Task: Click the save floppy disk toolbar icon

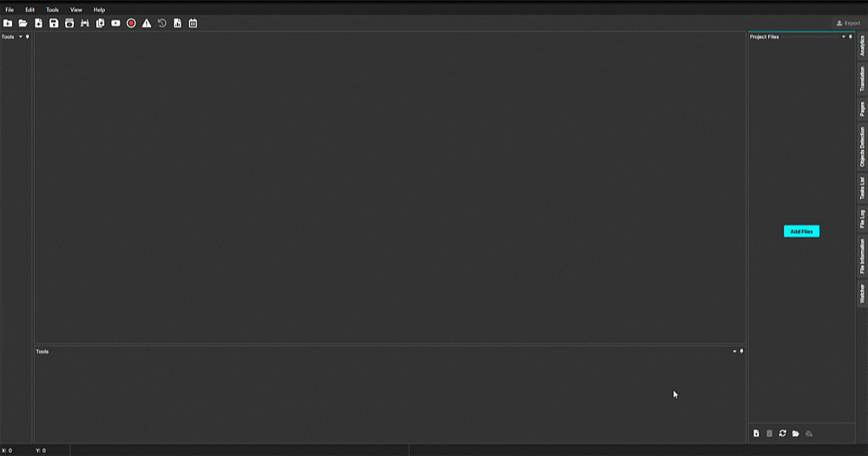Action: click(x=54, y=23)
